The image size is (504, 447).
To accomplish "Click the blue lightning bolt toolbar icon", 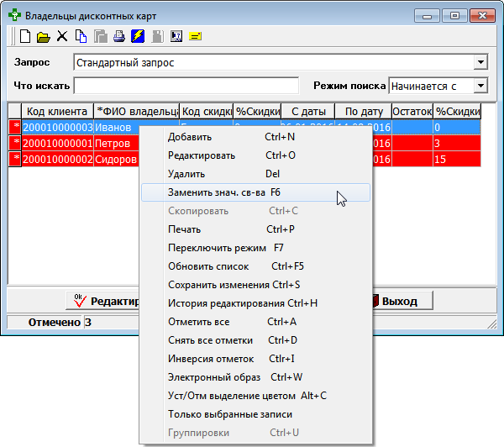I will [138, 36].
